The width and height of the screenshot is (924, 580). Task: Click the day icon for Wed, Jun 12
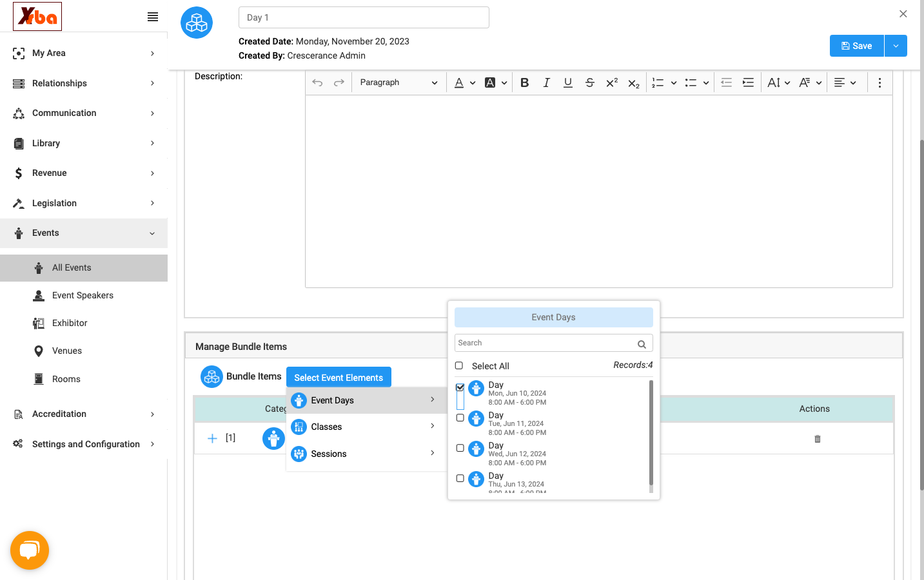coord(476,449)
